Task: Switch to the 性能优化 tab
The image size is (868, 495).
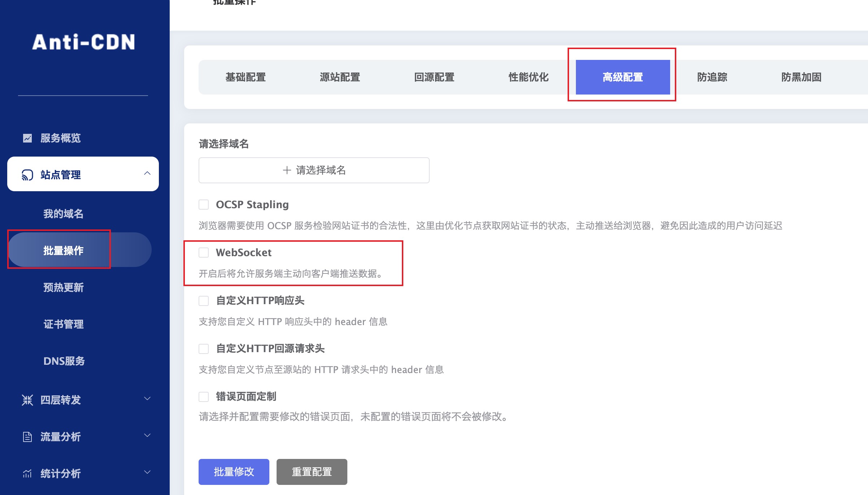Action: 528,77
